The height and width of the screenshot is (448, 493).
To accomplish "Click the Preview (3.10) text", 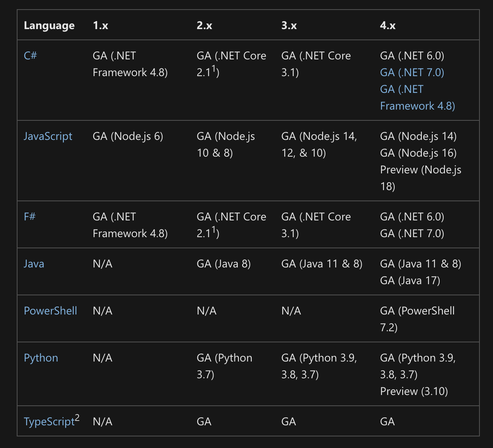I will (x=414, y=391).
